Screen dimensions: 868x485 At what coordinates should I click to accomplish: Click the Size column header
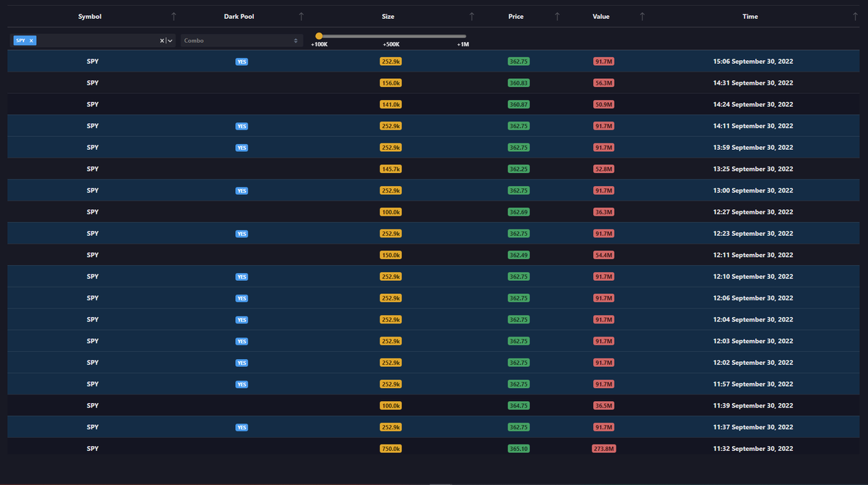click(388, 17)
